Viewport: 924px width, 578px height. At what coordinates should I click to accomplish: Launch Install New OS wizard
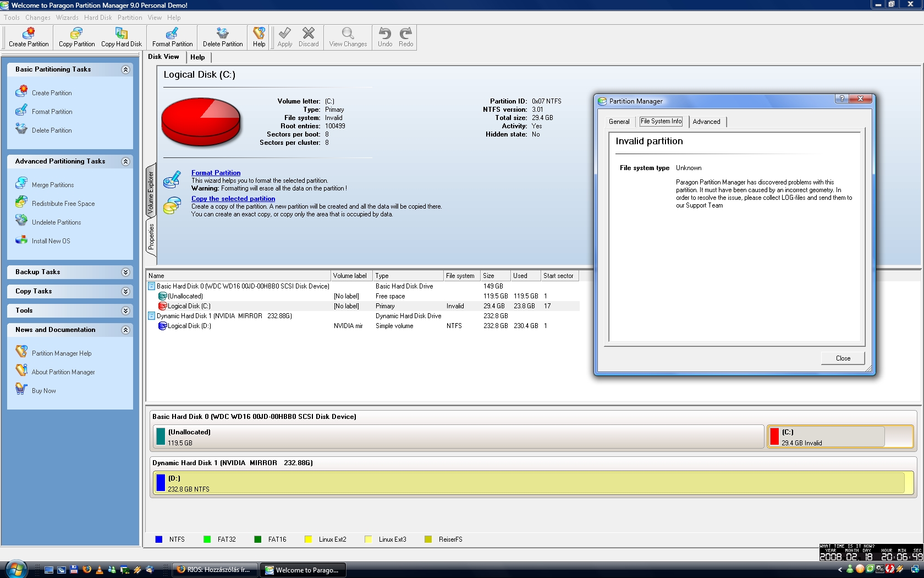pos(51,241)
